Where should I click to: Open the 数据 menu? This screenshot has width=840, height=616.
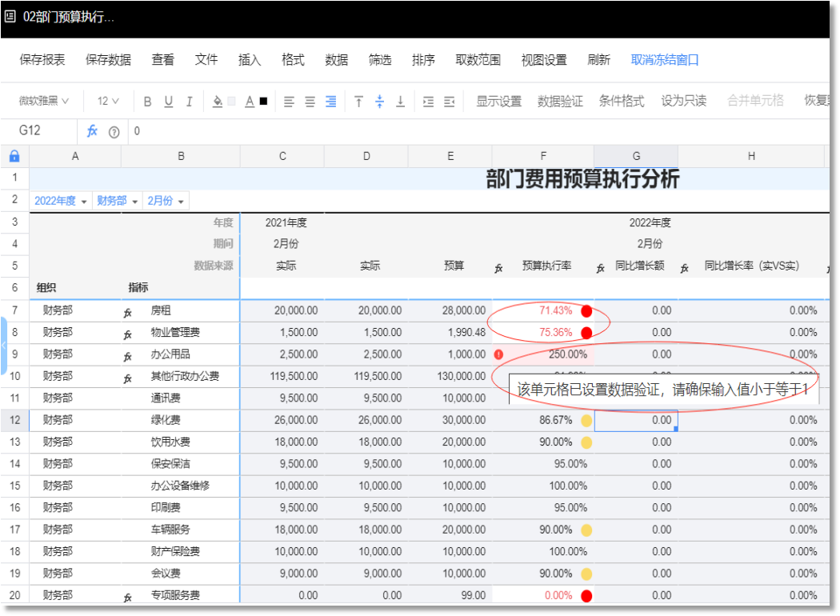[336, 59]
